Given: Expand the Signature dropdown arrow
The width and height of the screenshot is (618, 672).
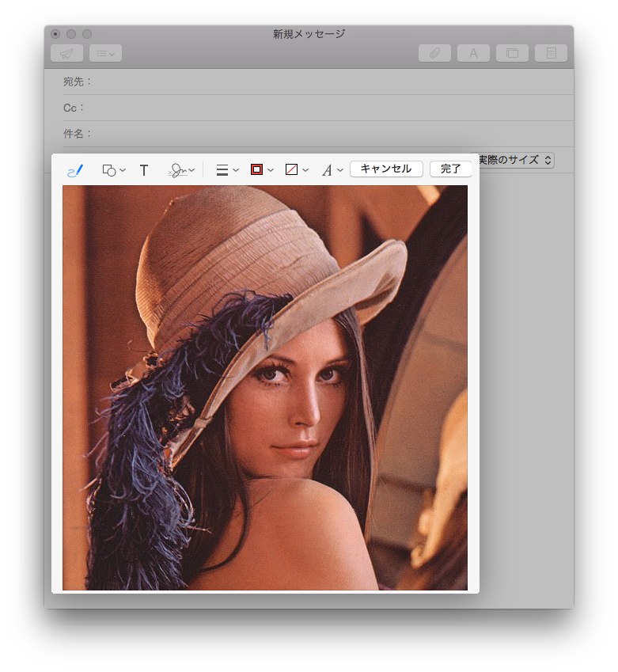Looking at the screenshot, I should (x=192, y=170).
